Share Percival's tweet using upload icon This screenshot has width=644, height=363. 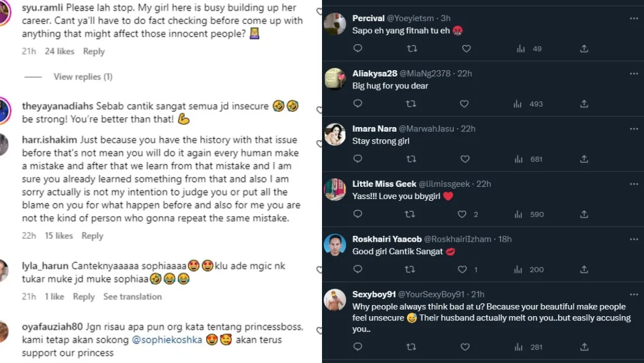point(584,49)
